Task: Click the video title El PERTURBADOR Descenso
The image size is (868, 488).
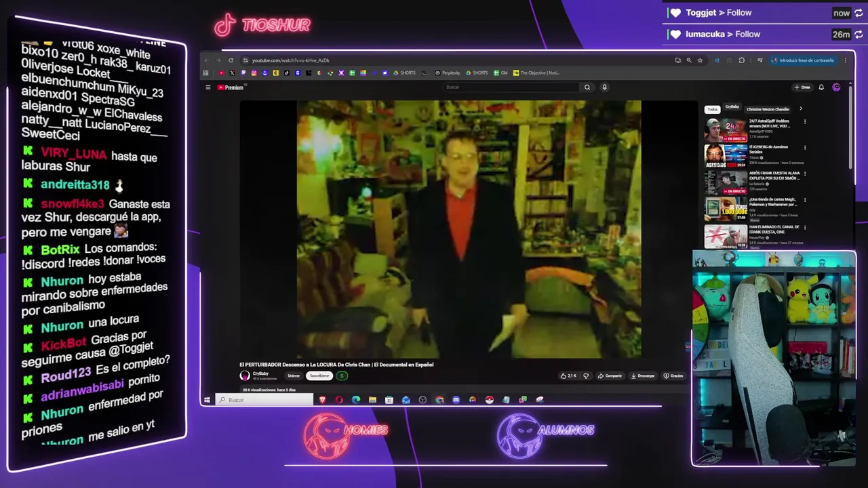Action: [336, 365]
